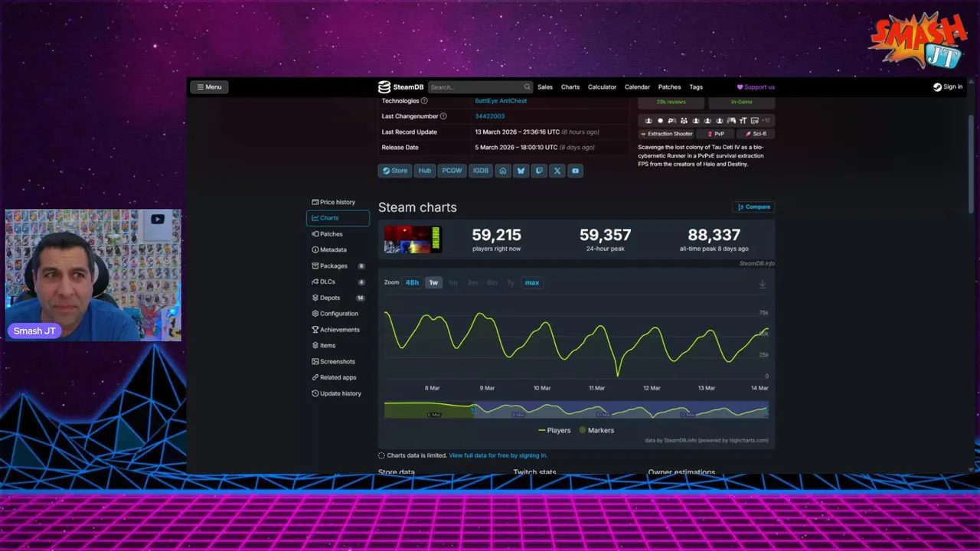980x551 pixels.
Task: Click the SteamDB logo
Action: [x=400, y=86]
